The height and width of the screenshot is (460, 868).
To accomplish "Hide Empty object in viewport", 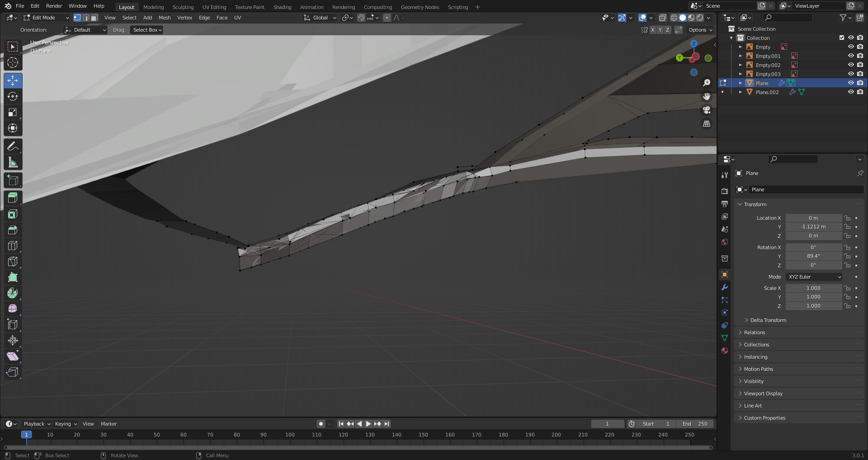I will coord(851,47).
